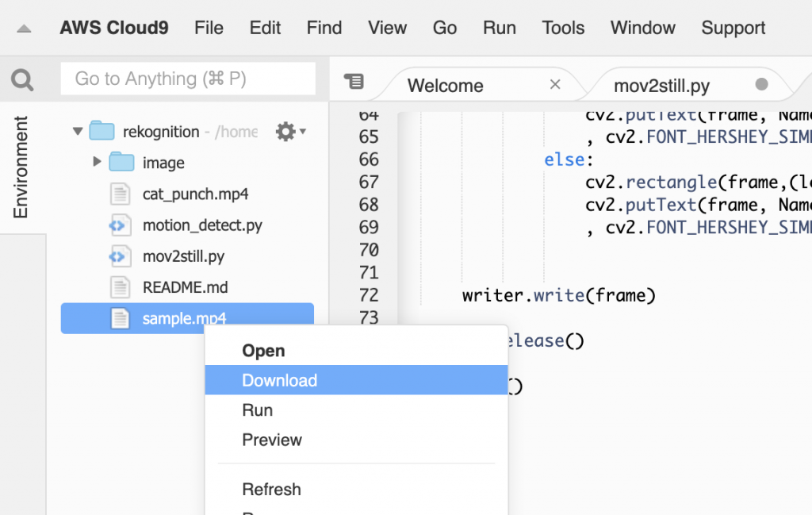This screenshot has height=515, width=812.
Task: Open the environment tree settings gear
Action: [290, 132]
